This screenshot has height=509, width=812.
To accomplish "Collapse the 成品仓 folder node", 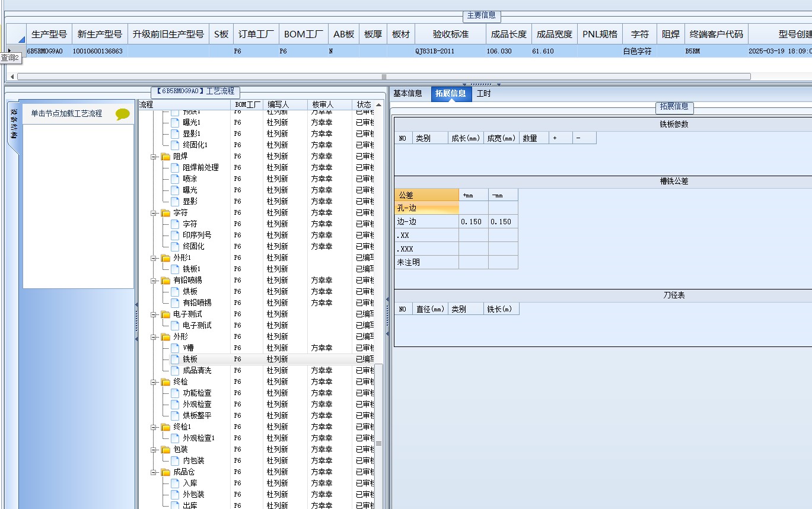I will (154, 472).
